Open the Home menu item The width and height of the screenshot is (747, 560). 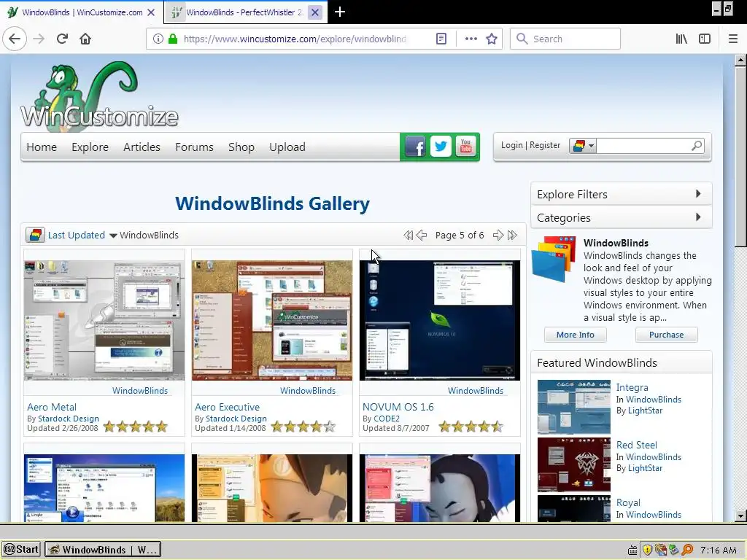[42, 147]
